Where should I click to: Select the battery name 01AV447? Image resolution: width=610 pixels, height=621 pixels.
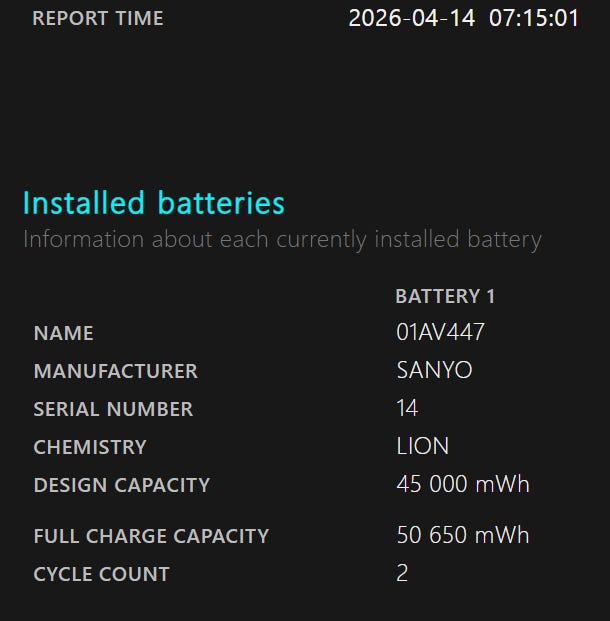coord(441,333)
